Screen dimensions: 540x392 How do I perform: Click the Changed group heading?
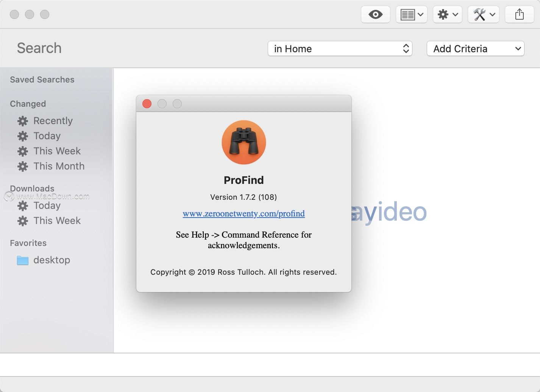click(x=28, y=104)
